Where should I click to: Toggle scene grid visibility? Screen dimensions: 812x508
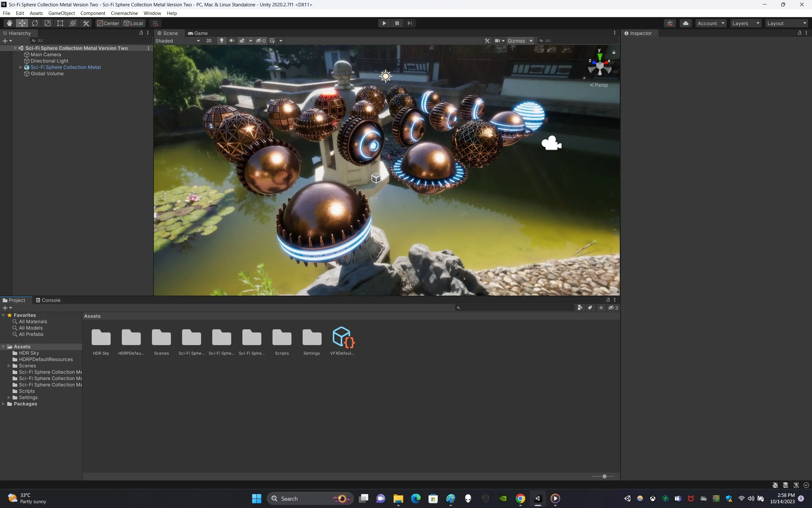tap(272, 41)
